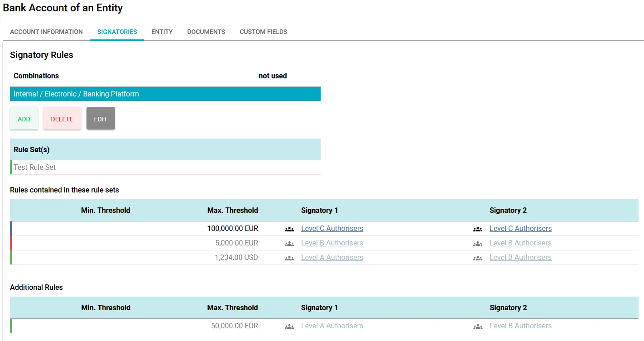Click the 5,000.00 EUR max threshold value
Screen dimensions: 644x341
tap(237, 243)
